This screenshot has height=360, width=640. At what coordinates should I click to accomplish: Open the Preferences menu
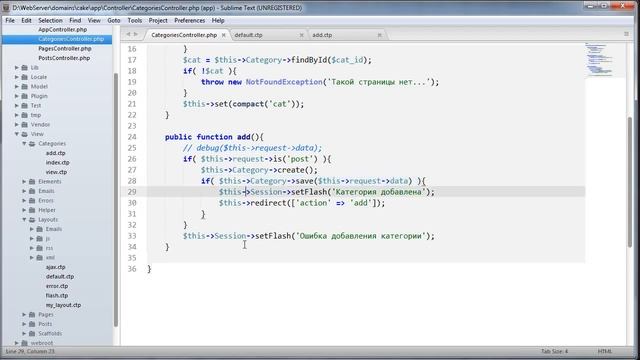point(189,20)
